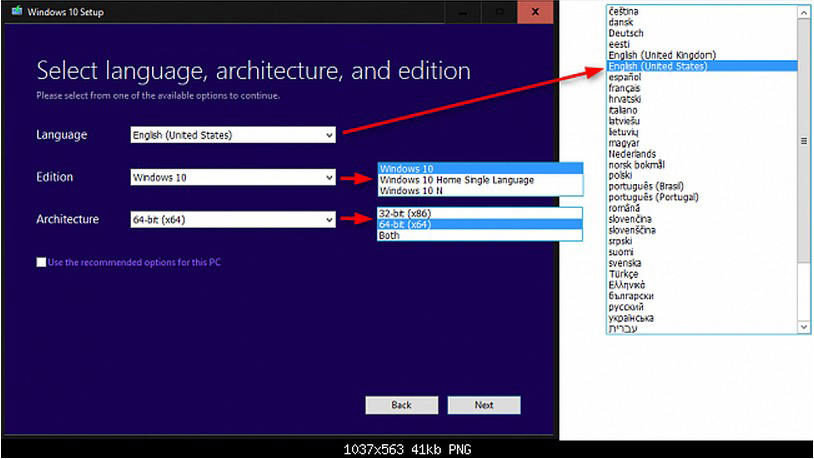This screenshot has width=814, height=459.
Task: Select English (United Kingdom) language
Action: [x=702, y=55]
